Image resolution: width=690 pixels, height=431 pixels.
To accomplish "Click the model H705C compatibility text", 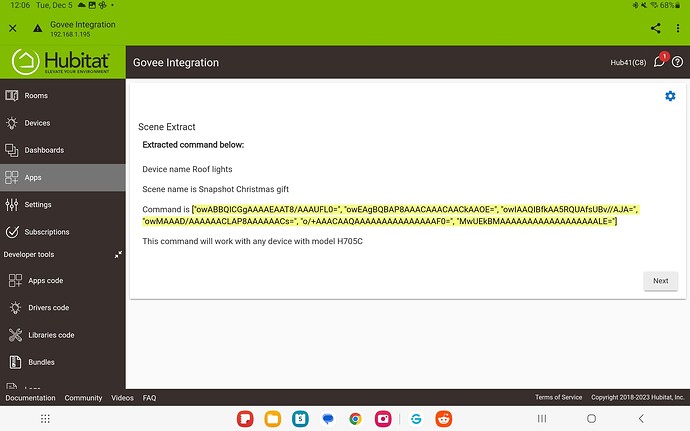I will 252,241.
